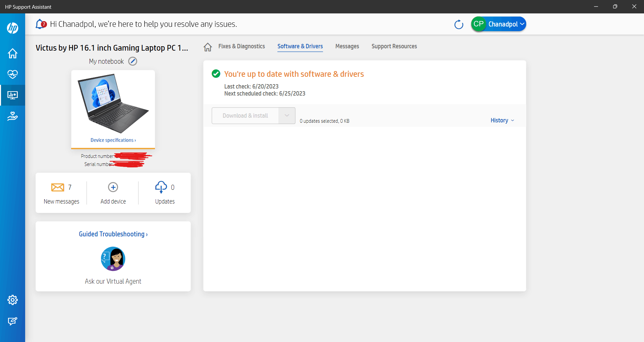Click the greeting text Hi Chanadpol
Viewport: 644px width, 342px height.
coord(143,24)
